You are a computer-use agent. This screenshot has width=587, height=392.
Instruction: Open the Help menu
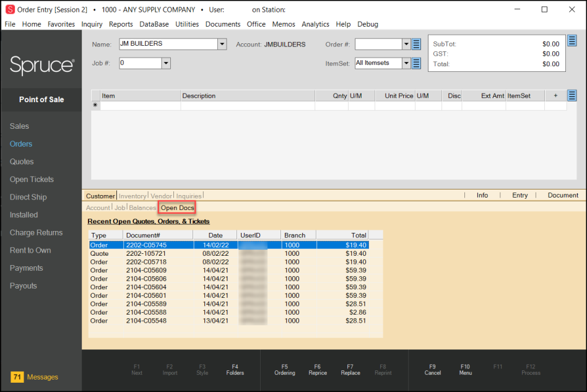(x=343, y=24)
